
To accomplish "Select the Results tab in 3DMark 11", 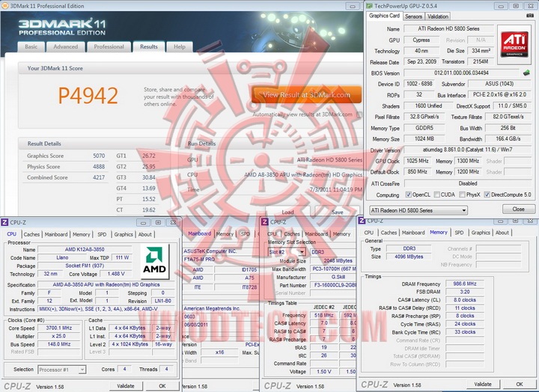I will pyautogui.click(x=149, y=46).
